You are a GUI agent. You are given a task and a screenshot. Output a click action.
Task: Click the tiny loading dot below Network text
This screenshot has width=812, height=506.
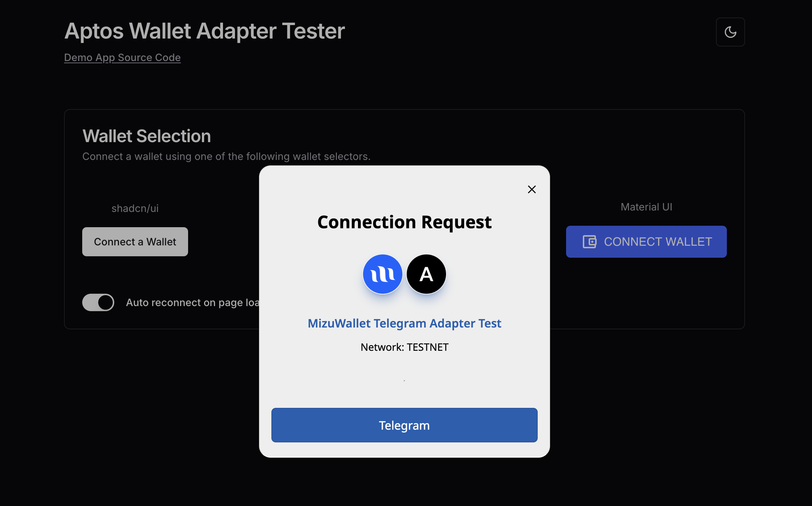(x=404, y=381)
